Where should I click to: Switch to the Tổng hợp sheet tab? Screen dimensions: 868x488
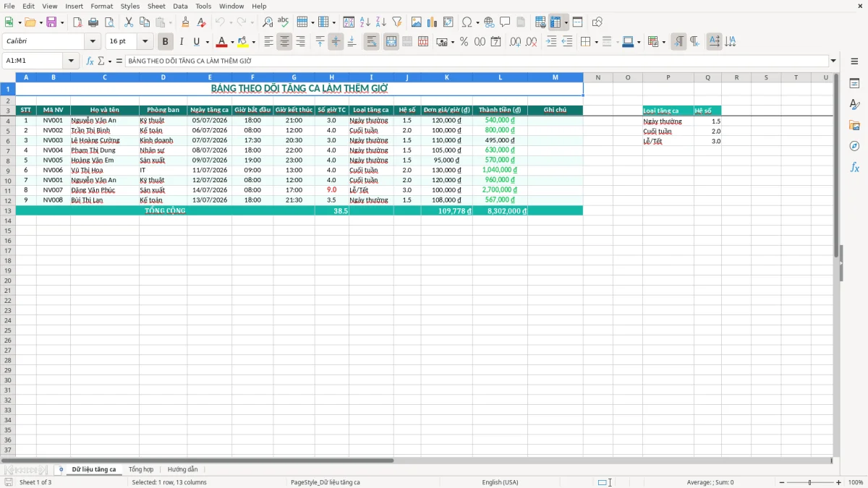141,469
